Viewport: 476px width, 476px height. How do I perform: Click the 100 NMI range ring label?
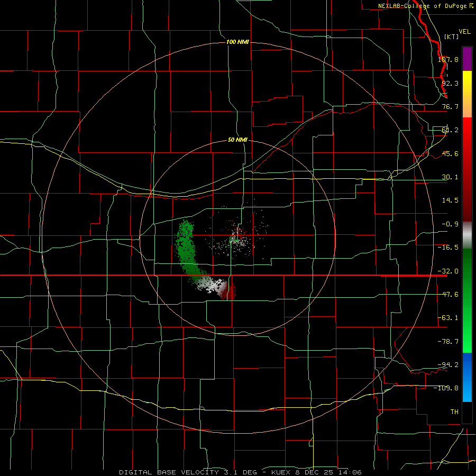(237, 42)
